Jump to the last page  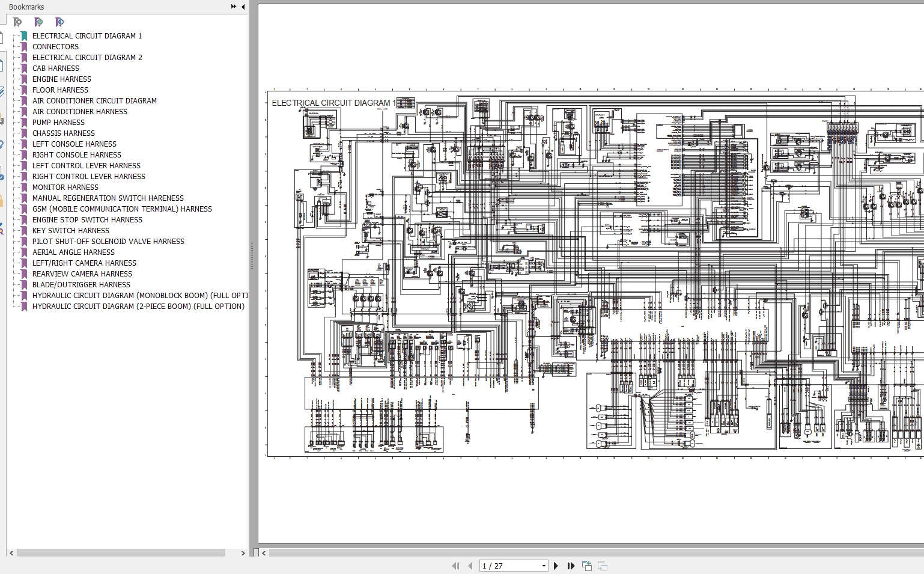tap(571, 566)
